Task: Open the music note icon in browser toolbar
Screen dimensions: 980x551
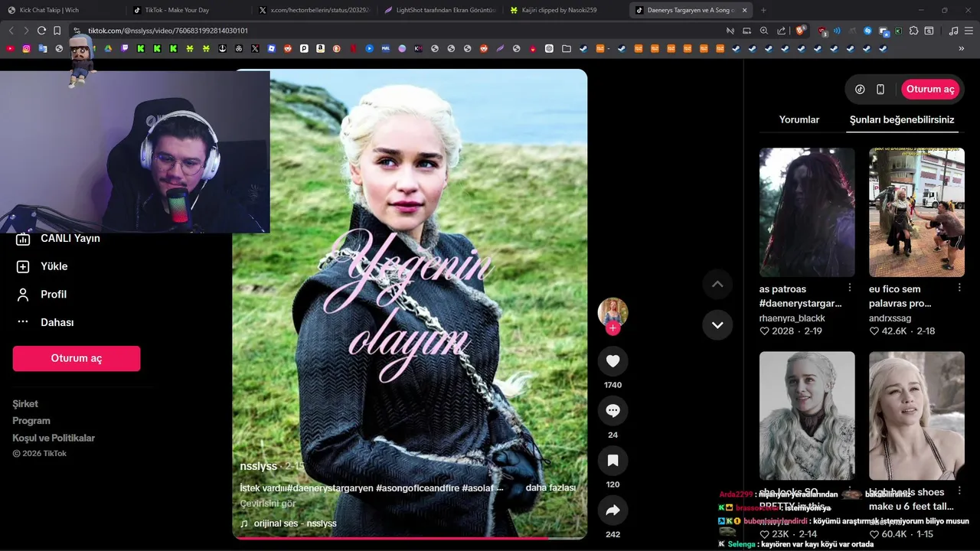Action: tap(953, 31)
